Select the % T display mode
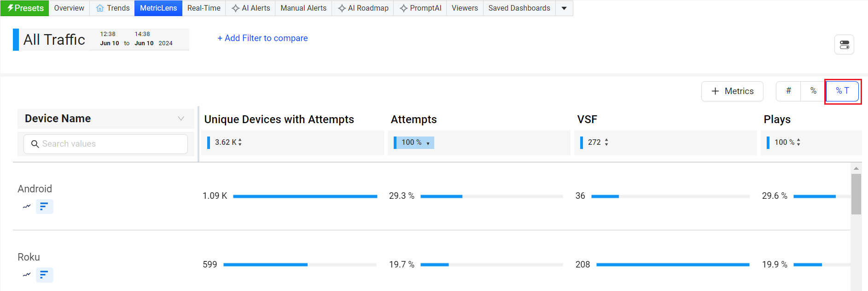The height and width of the screenshot is (291, 868). click(842, 91)
